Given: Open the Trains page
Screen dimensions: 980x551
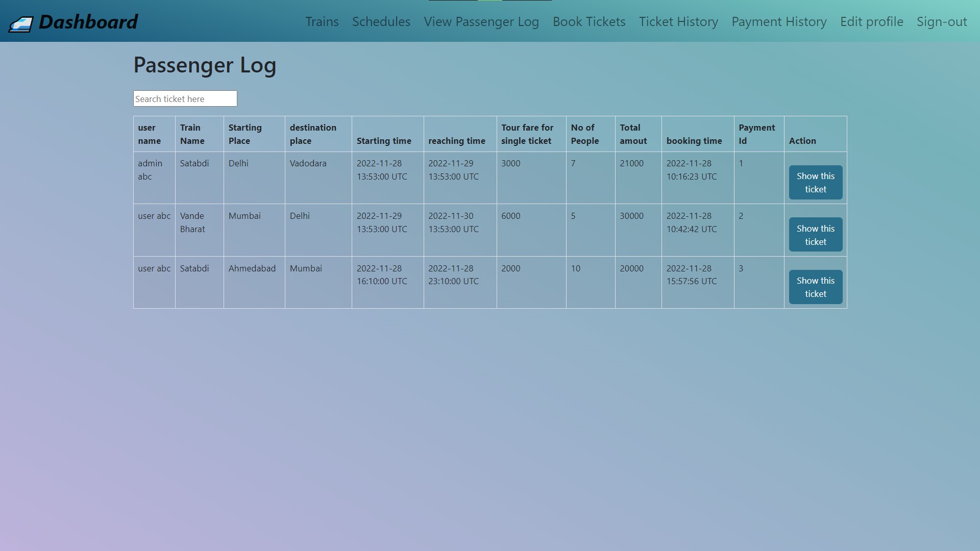Looking at the screenshot, I should coord(322,21).
